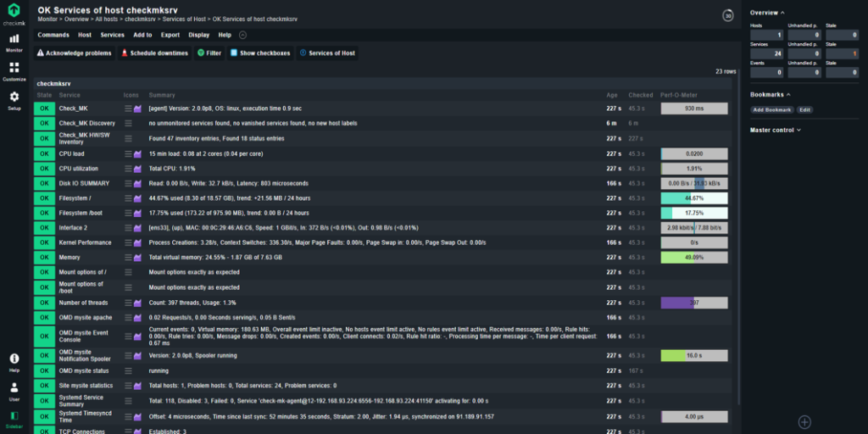Image resolution: width=868 pixels, height=434 pixels.
Task: Open graph icon for Systemd Timesyncd Time
Action: [x=138, y=417]
